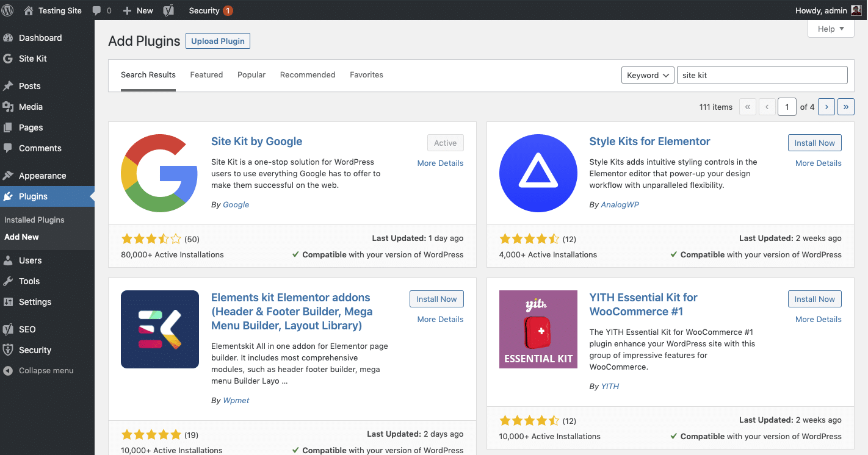Click the Collapse menu arrow icon
The image size is (868, 455).
tap(8, 370)
